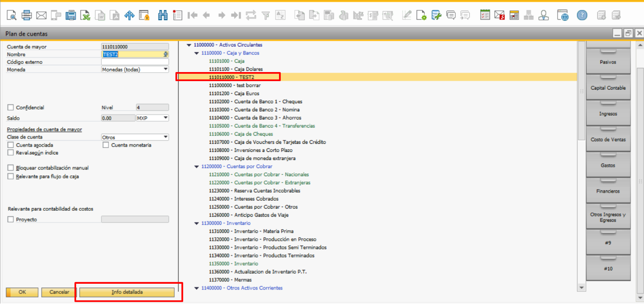Click the Cancelar button
This screenshot has height=304, width=644.
59,292
